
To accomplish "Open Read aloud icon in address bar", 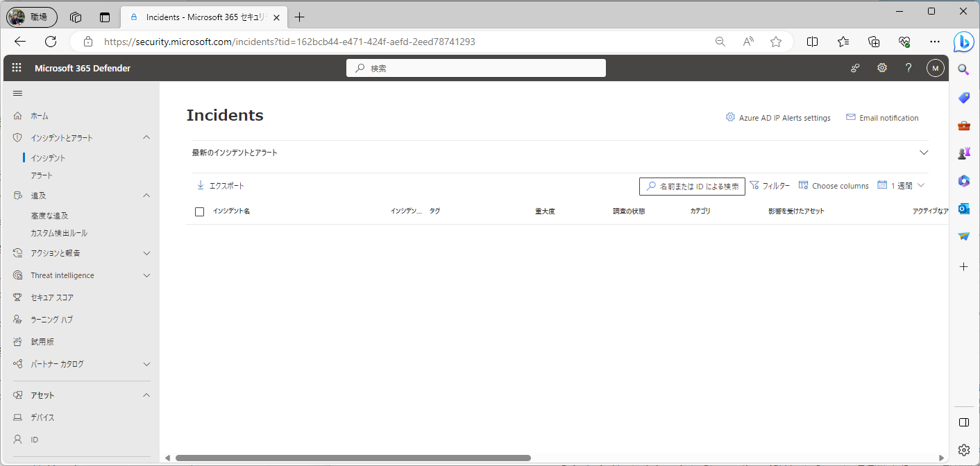I will (x=748, y=42).
